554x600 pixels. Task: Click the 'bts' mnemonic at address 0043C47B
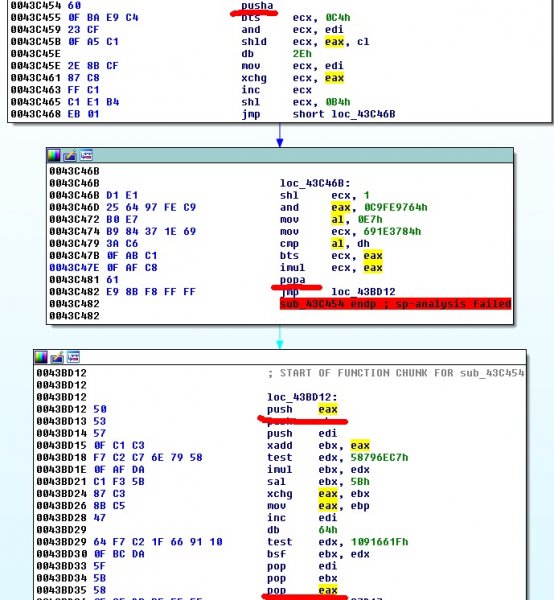289,256
